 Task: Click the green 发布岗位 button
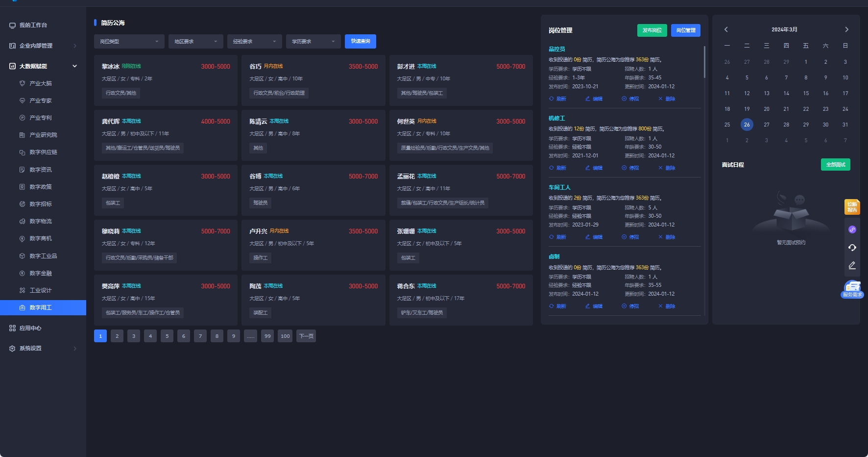[652, 30]
